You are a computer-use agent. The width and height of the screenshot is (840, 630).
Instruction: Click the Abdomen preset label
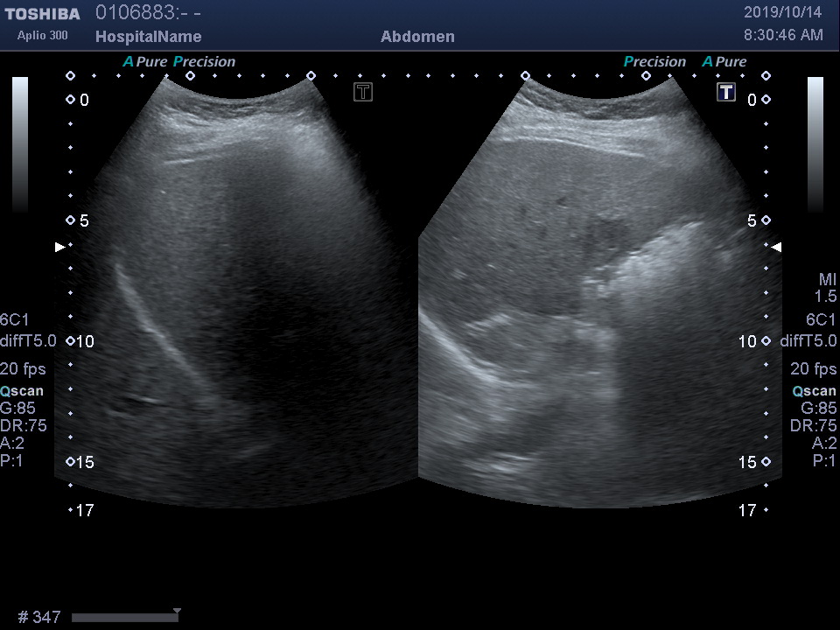pos(417,37)
